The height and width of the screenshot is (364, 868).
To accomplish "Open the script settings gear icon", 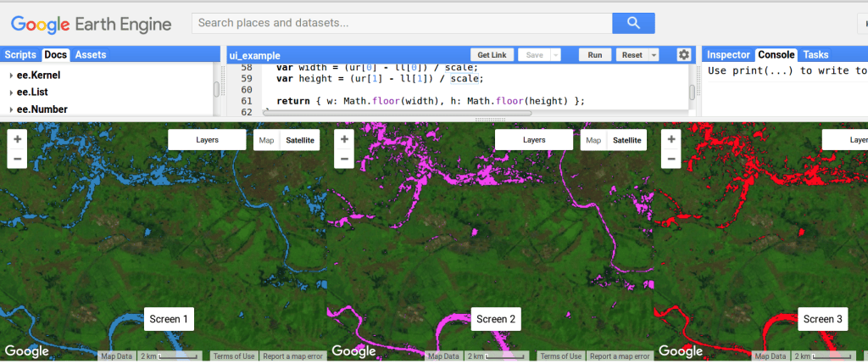I will (684, 55).
